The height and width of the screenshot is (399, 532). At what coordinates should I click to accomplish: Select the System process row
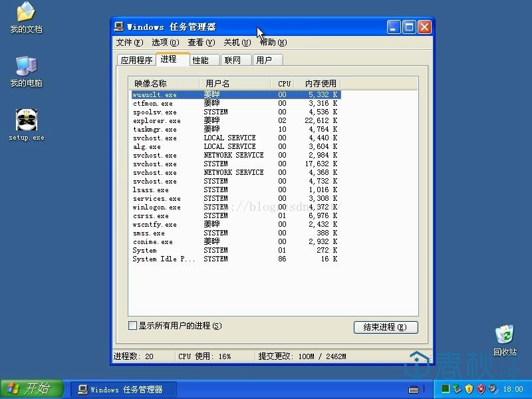236,251
